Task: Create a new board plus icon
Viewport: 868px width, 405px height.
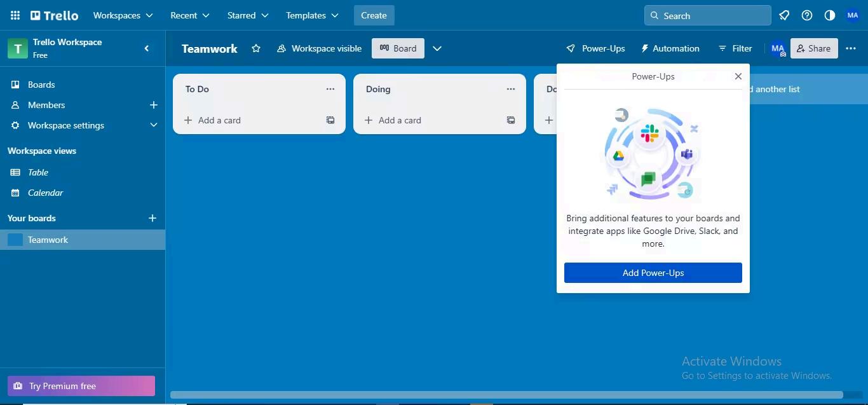Action: (x=153, y=218)
